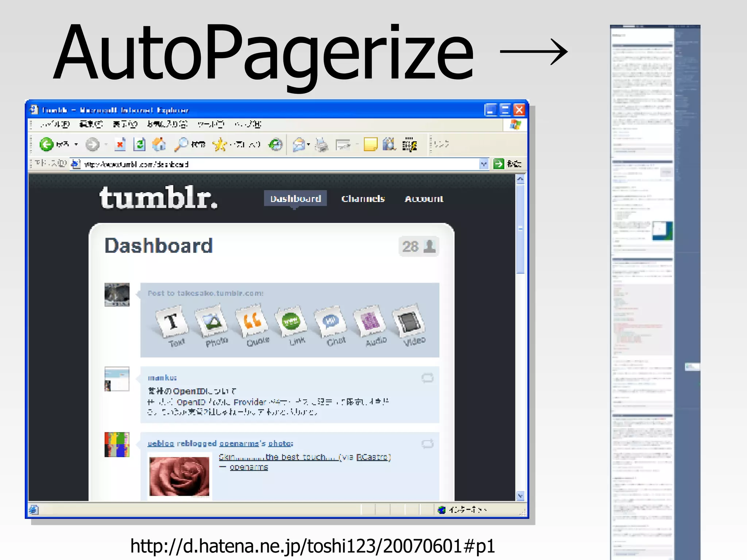The image size is (747, 560).
Task: Create an Audio post on Tumblr
Action: point(371,326)
